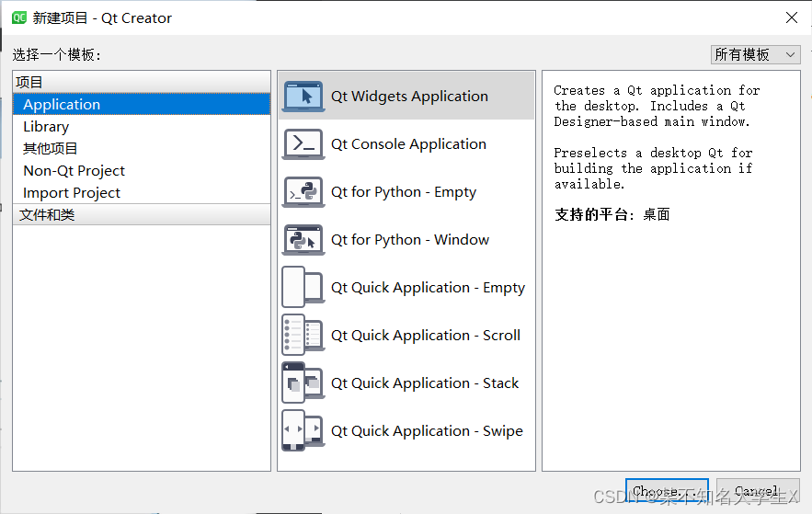Click the Qt Quick Application Scroll icon
This screenshot has height=514, width=812.
click(303, 335)
